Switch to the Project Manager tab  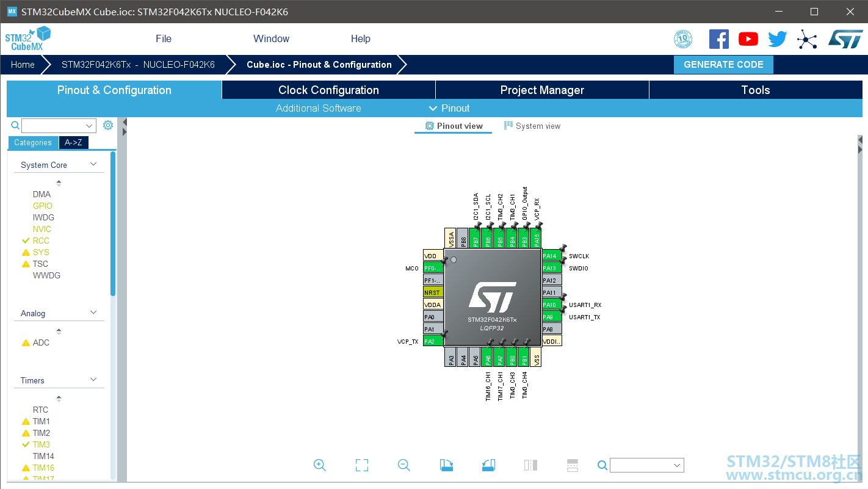point(542,90)
